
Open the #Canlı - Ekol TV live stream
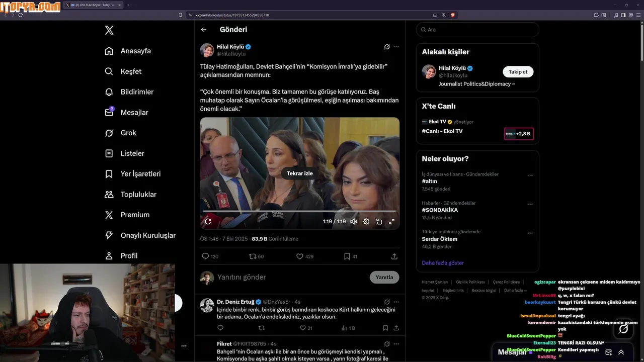click(442, 131)
